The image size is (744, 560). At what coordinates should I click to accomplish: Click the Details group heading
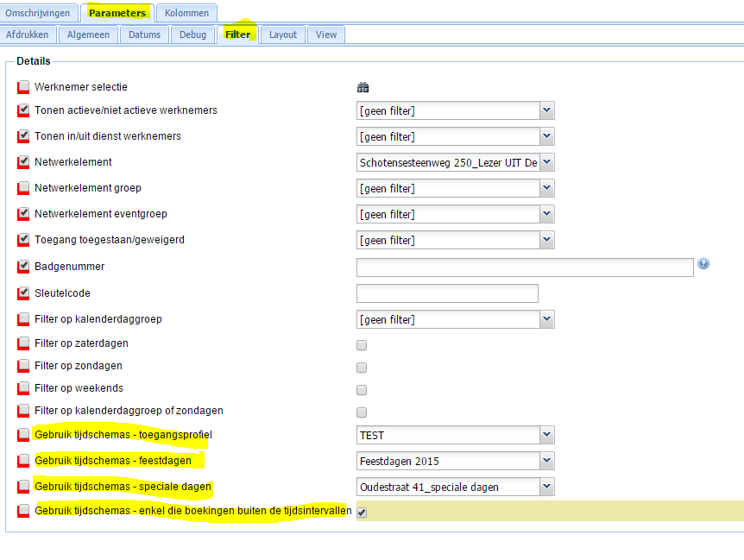click(x=33, y=61)
